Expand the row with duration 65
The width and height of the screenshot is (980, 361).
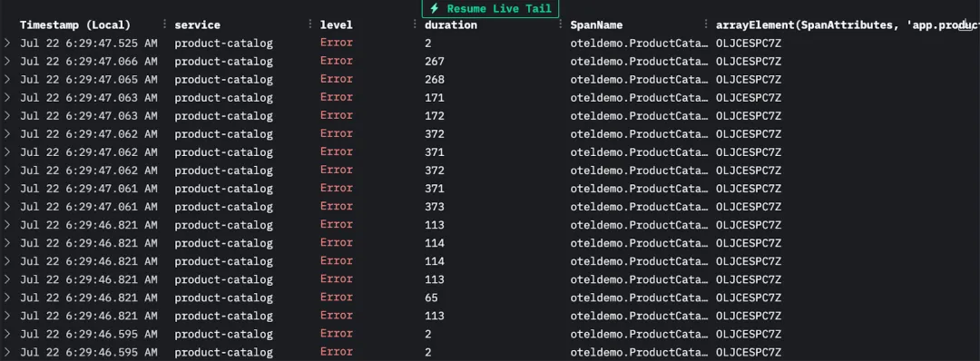7,298
